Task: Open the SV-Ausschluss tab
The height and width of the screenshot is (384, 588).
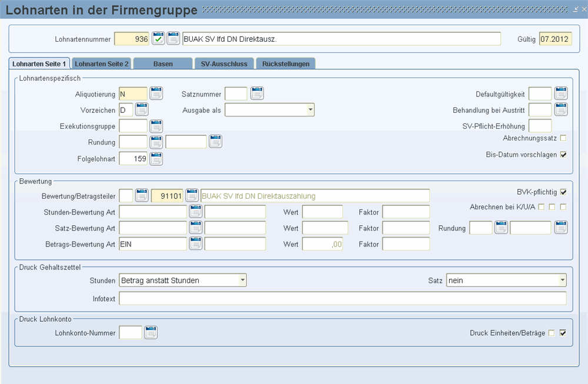Action: (x=224, y=64)
